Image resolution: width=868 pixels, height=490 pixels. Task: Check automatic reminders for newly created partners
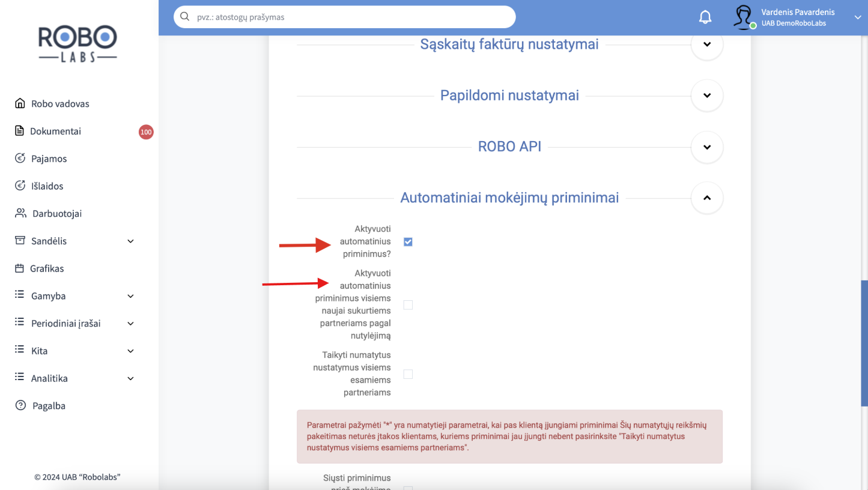[408, 305]
